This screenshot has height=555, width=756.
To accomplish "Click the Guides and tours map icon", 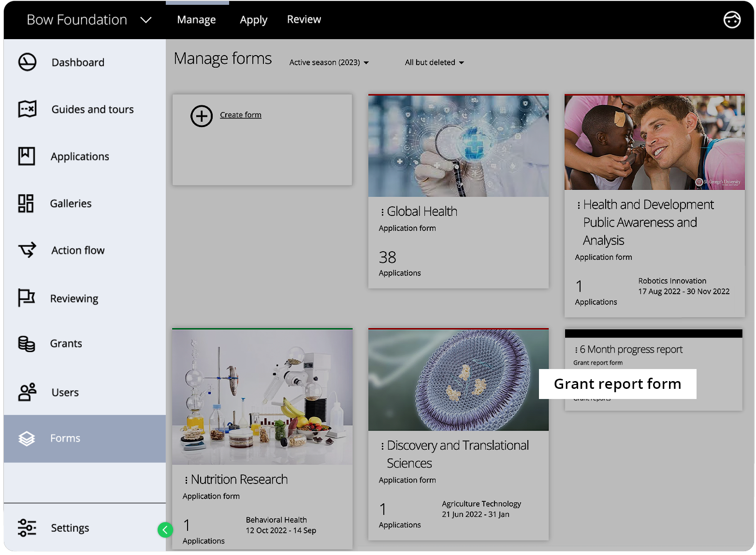I will tap(27, 109).
